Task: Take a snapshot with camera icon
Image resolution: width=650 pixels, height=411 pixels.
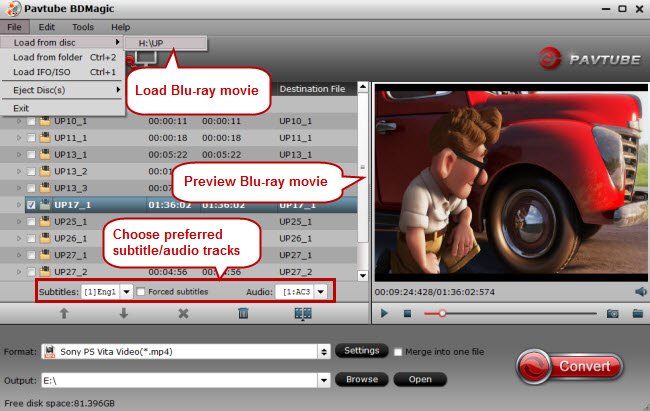Action: coord(613,314)
